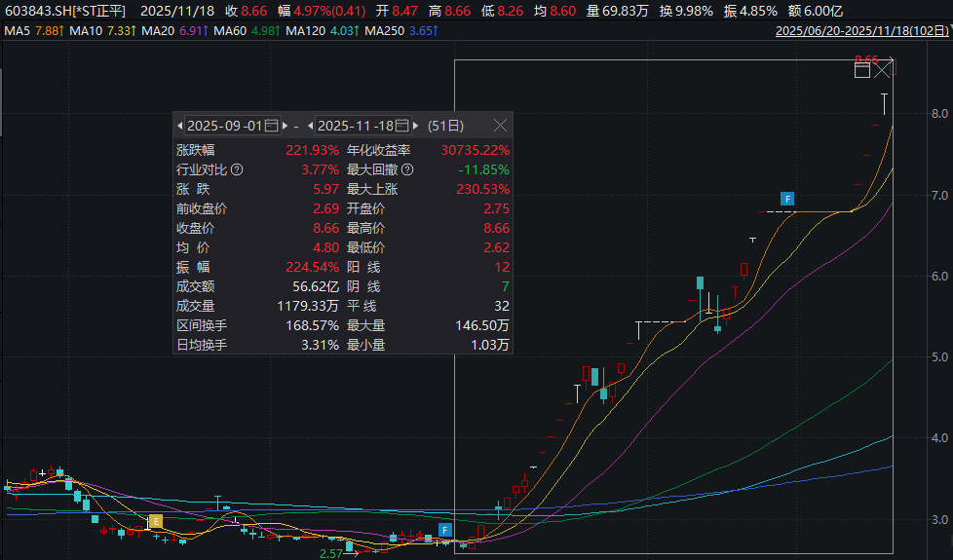The image size is (953, 560).
Task: Open the start date calendar picker
Action: [x=272, y=126]
